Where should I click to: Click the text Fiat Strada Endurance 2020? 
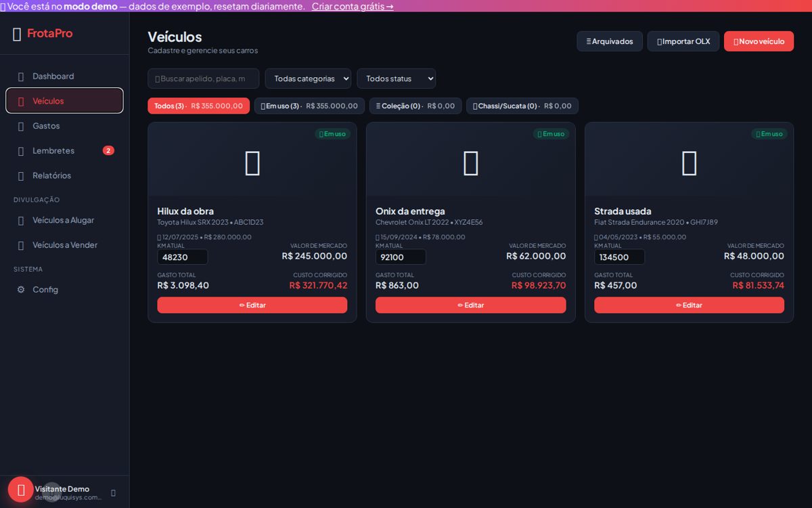coord(639,222)
